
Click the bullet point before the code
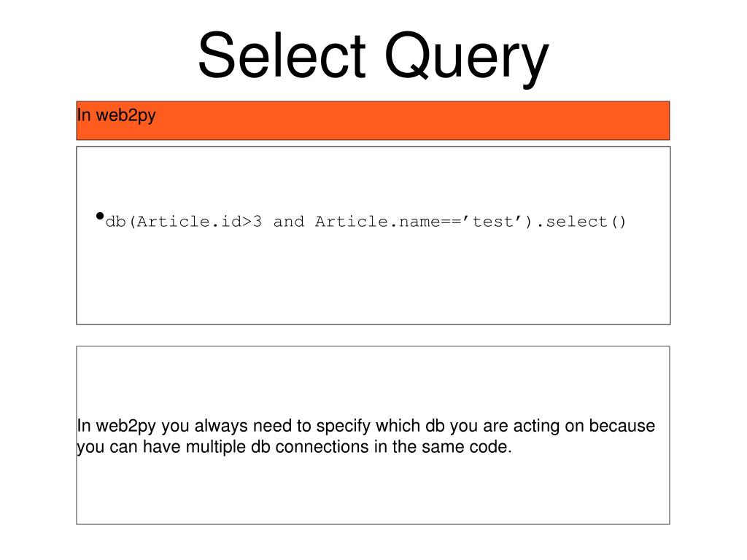[x=99, y=217]
